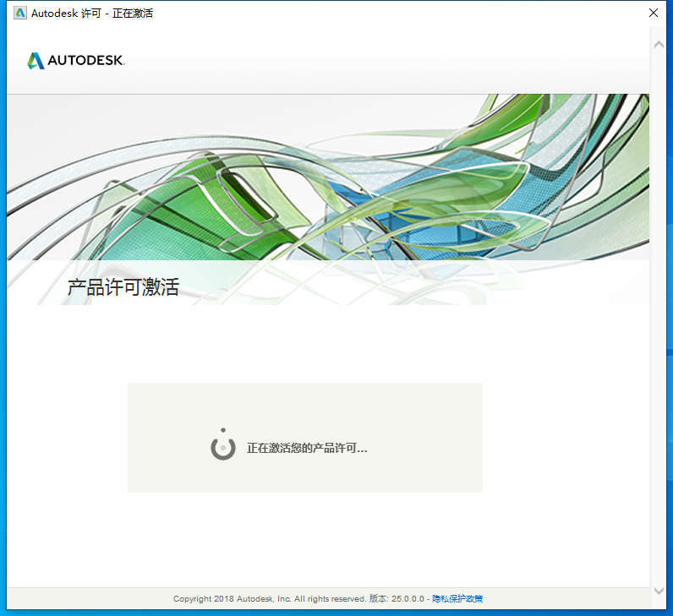Click the Autodesk icon in the title bar
673x616 pixels.
(x=19, y=14)
